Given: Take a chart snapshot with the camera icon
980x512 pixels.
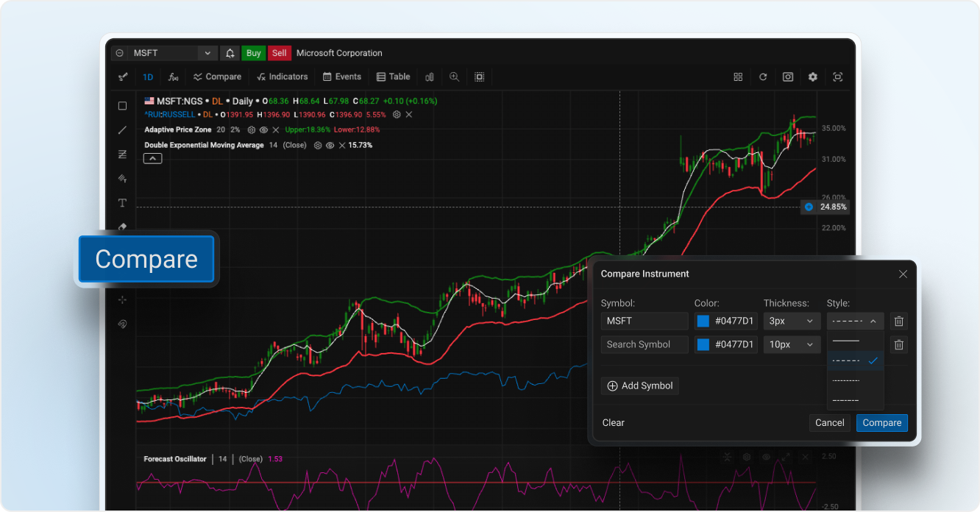Looking at the screenshot, I should tap(787, 77).
